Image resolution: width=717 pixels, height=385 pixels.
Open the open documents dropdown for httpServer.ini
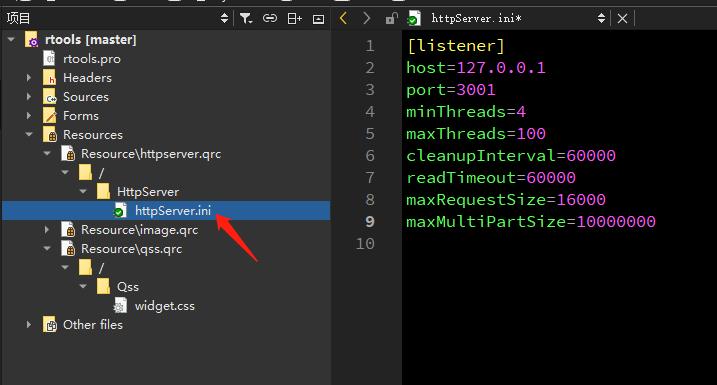coord(601,18)
